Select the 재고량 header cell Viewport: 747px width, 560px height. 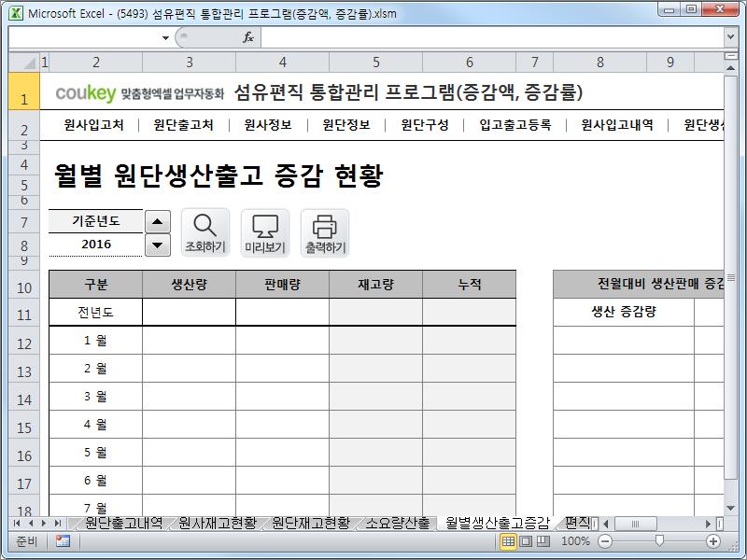[376, 285]
